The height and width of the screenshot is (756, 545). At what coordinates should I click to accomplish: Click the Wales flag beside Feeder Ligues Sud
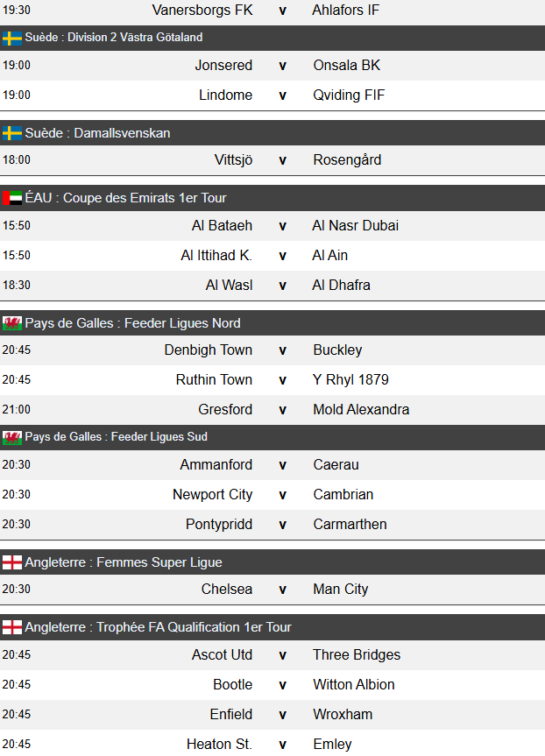pos(12,437)
